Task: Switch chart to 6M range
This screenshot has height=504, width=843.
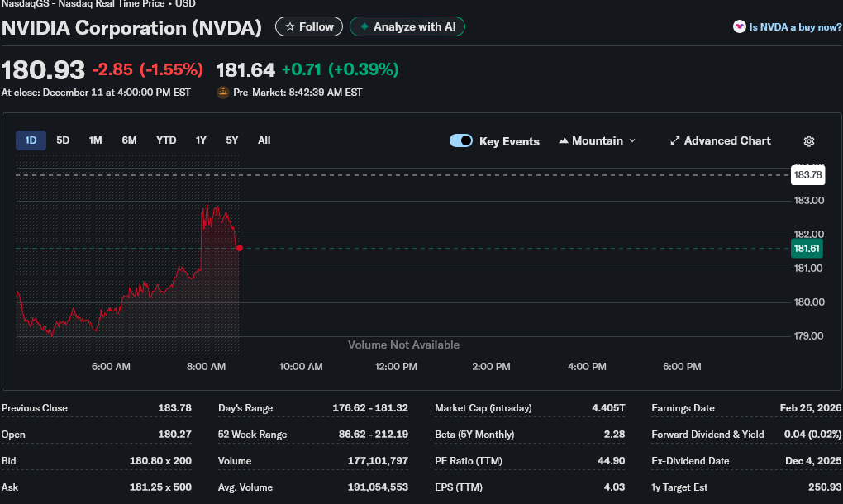Action: pyautogui.click(x=129, y=140)
